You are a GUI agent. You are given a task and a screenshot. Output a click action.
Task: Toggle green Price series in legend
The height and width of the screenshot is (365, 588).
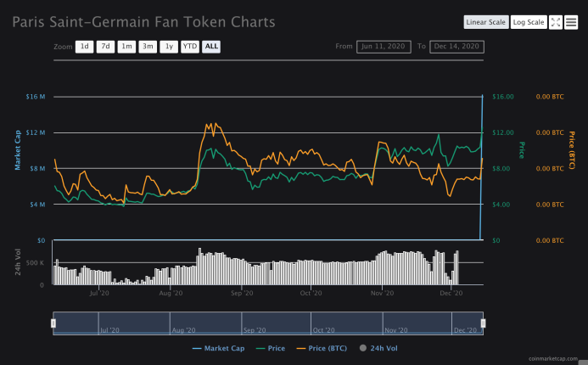(271, 348)
